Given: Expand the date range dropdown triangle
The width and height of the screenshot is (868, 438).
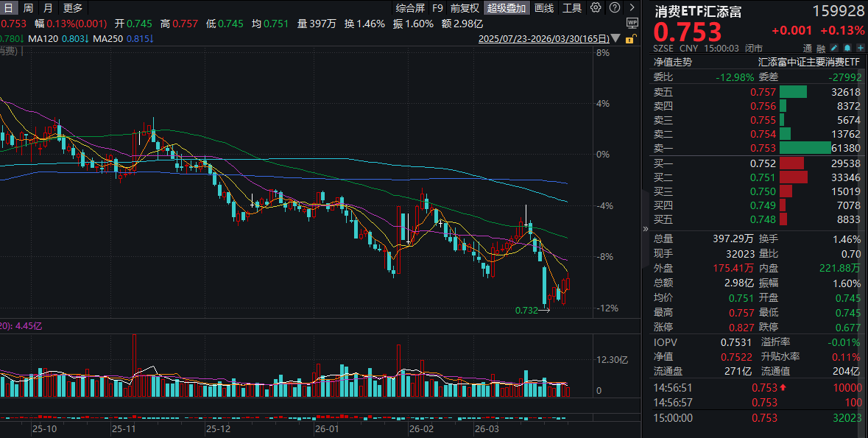Looking at the screenshot, I should [x=614, y=38].
